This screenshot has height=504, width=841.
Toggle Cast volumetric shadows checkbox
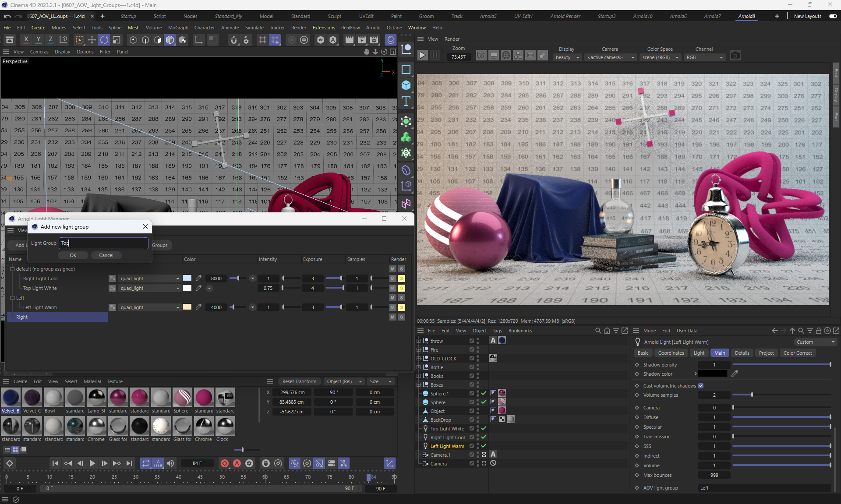(701, 386)
